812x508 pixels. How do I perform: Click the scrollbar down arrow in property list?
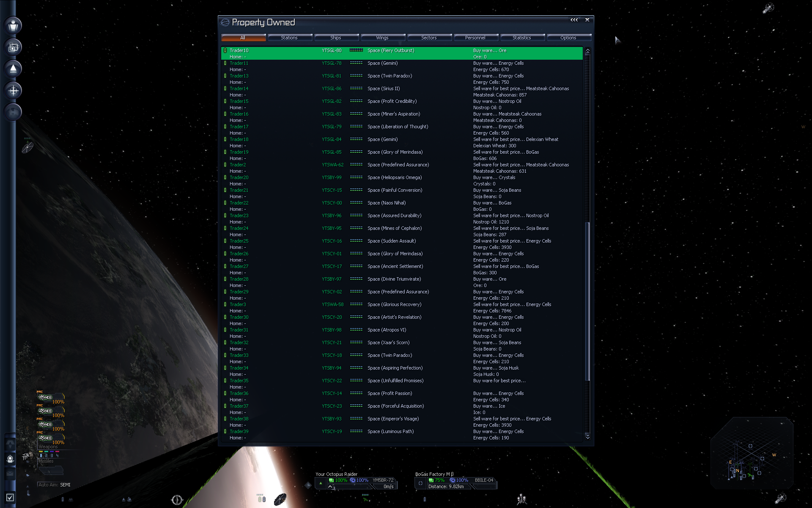(x=587, y=436)
